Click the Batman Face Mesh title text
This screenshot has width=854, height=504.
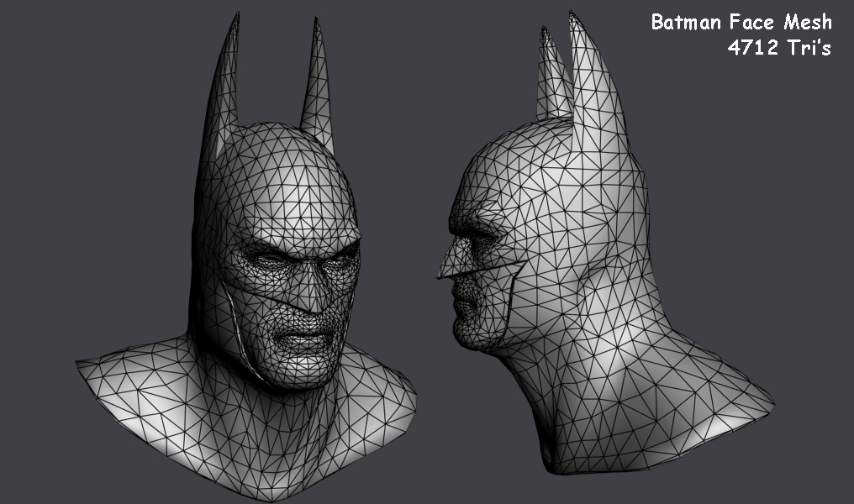(743, 21)
